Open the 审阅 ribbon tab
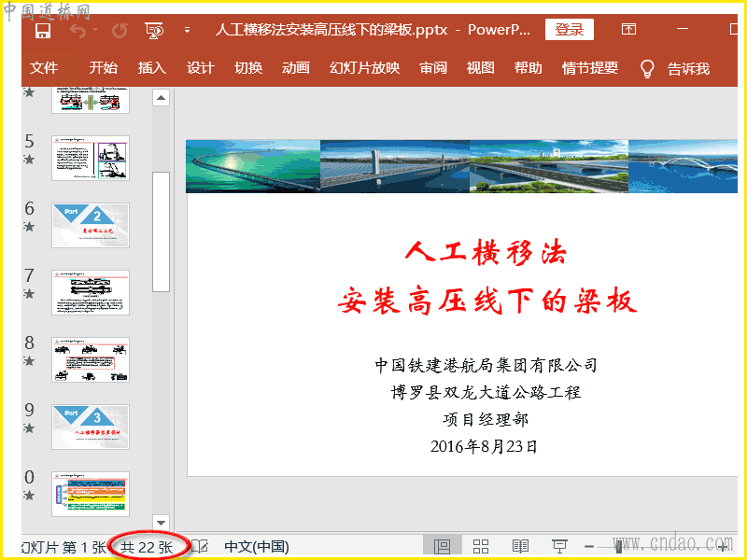Viewport: 747px width, 560px height. click(x=433, y=67)
